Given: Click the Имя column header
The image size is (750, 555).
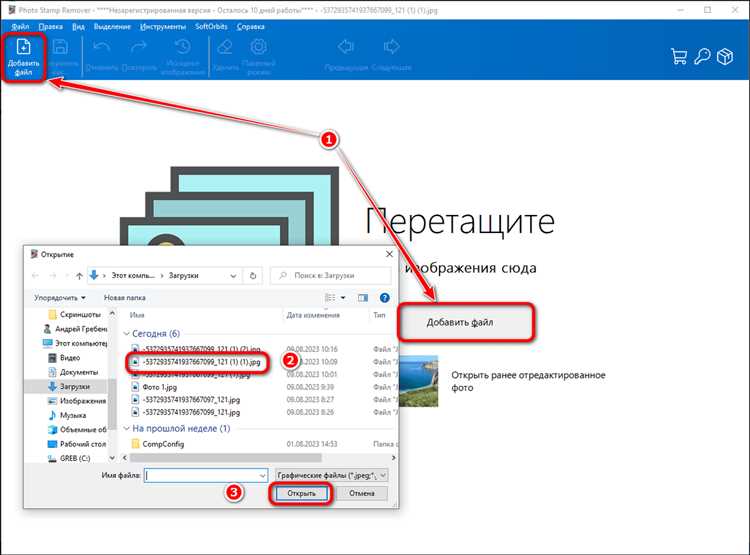Looking at the screenshot, I should (137, 315).
